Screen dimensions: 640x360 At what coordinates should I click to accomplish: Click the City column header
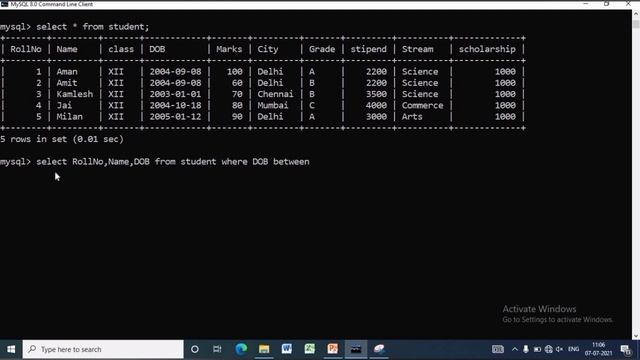[x=268, y=49]
